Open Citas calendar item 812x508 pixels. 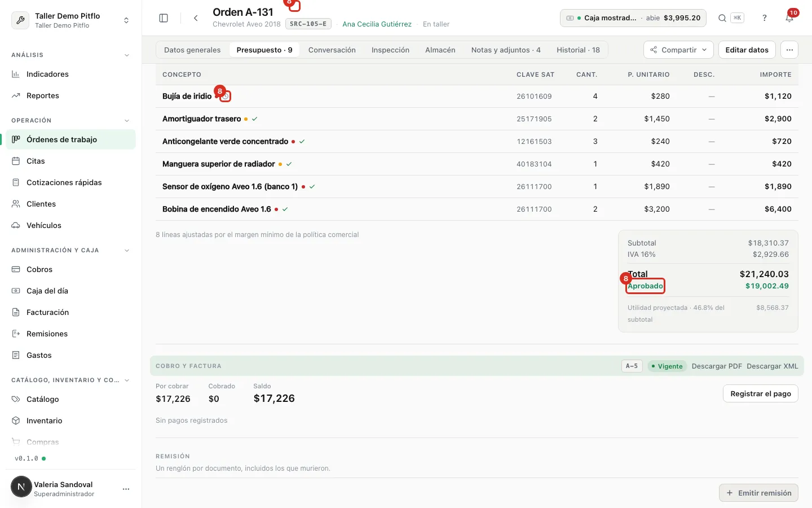70,161
